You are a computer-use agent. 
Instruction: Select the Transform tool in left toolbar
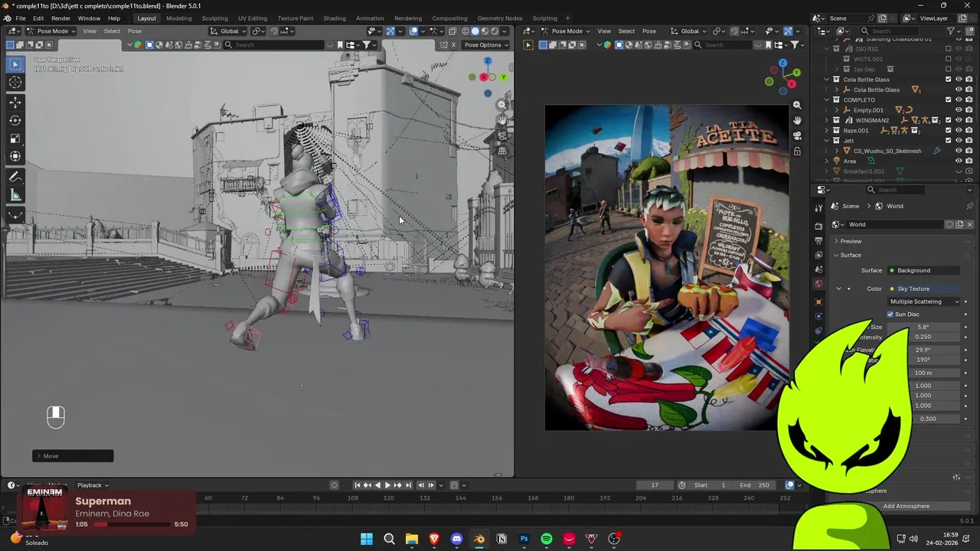pos(15,157)
